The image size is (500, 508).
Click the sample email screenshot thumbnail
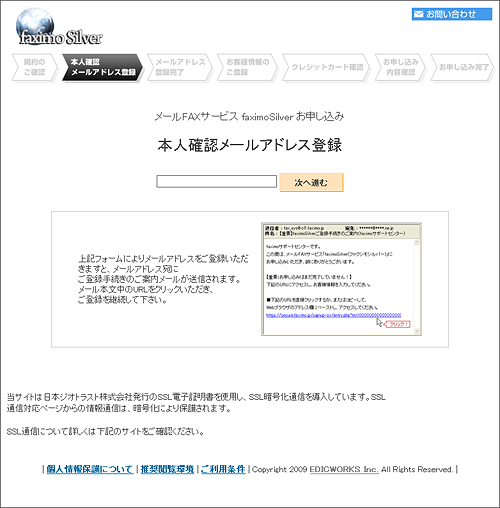click(341, 279)
